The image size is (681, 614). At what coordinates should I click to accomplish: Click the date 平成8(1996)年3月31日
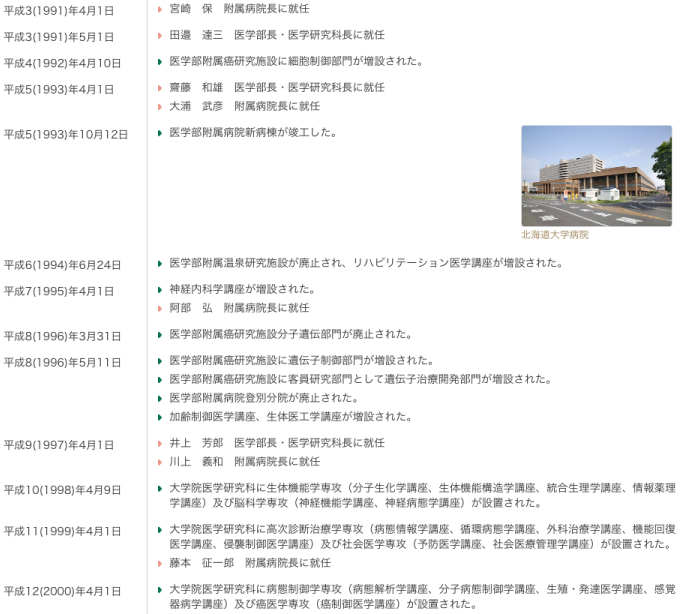pos(63,336)
